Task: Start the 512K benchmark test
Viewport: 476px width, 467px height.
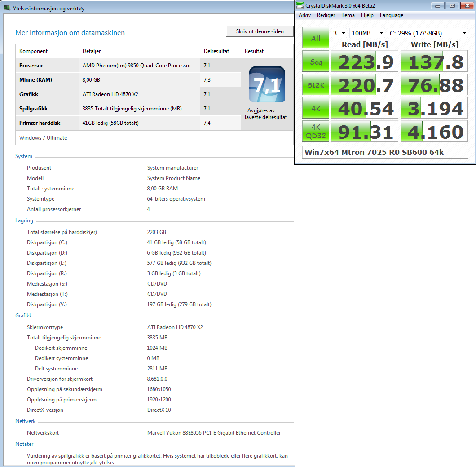Action: pos(316,85)
